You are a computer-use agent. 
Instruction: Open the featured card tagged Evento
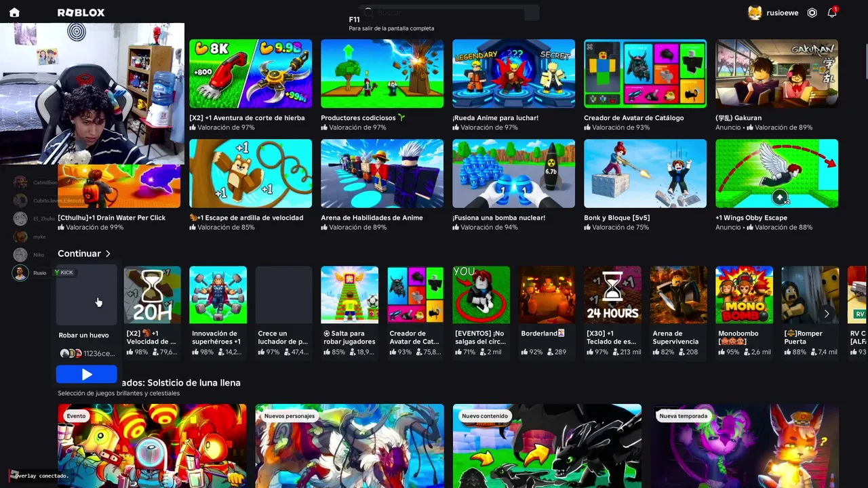point(152,446)
